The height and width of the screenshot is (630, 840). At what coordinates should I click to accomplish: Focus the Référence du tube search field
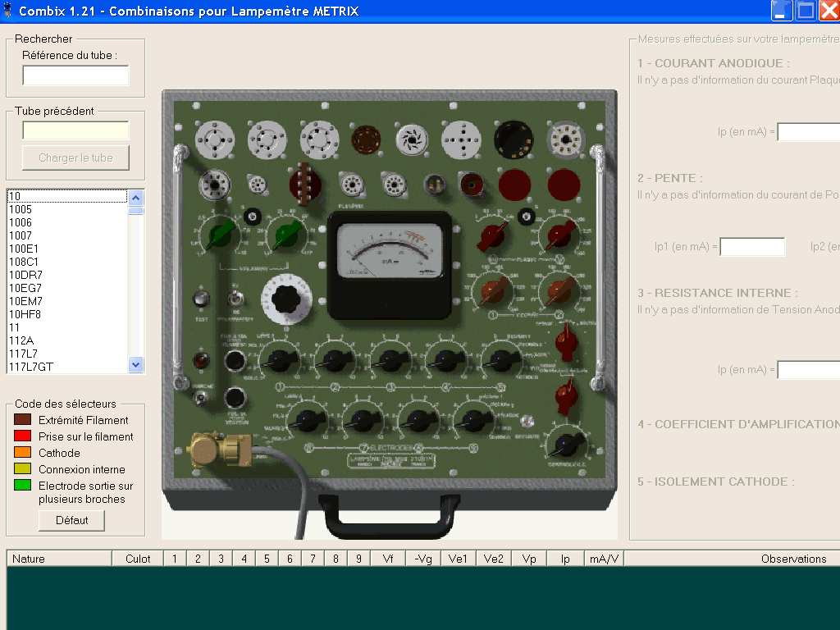(75, 75)
